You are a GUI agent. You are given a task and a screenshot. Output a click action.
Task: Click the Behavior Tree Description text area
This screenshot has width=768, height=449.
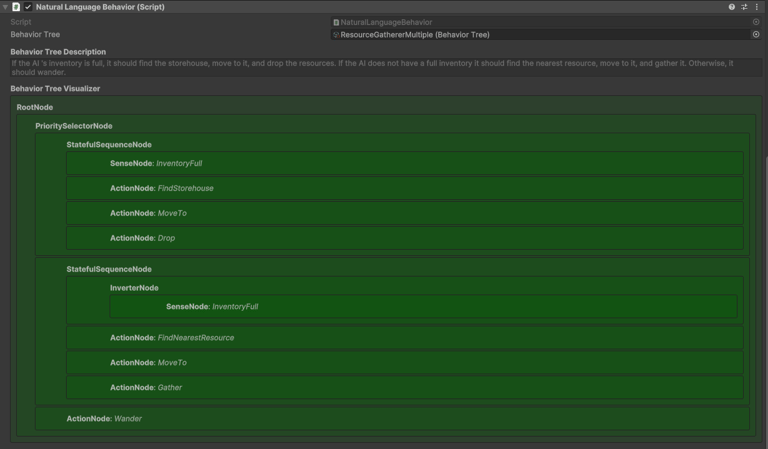(386, 68)
